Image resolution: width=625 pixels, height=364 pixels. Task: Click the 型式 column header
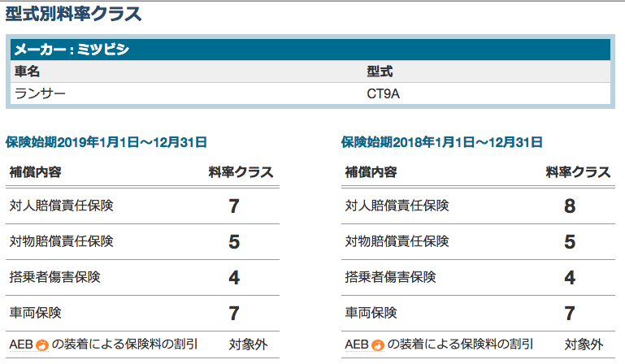coord(380,71)
